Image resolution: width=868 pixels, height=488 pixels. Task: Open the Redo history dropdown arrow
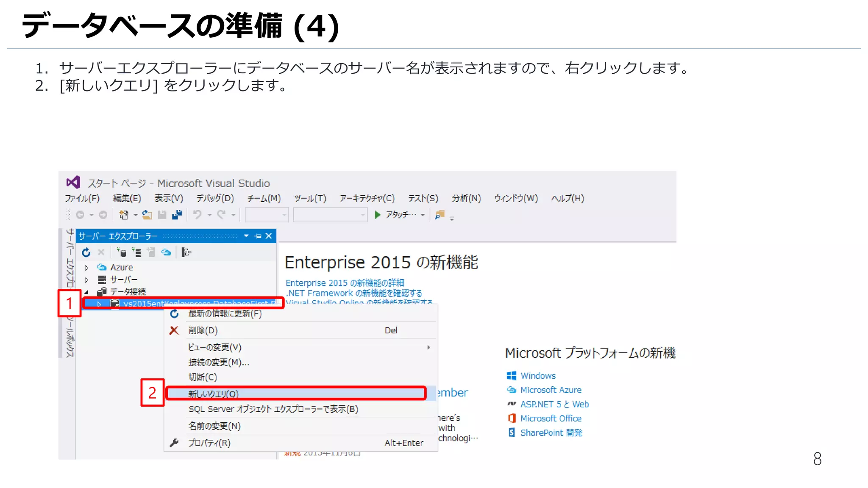pyautogui.click(x=233, y=215)
